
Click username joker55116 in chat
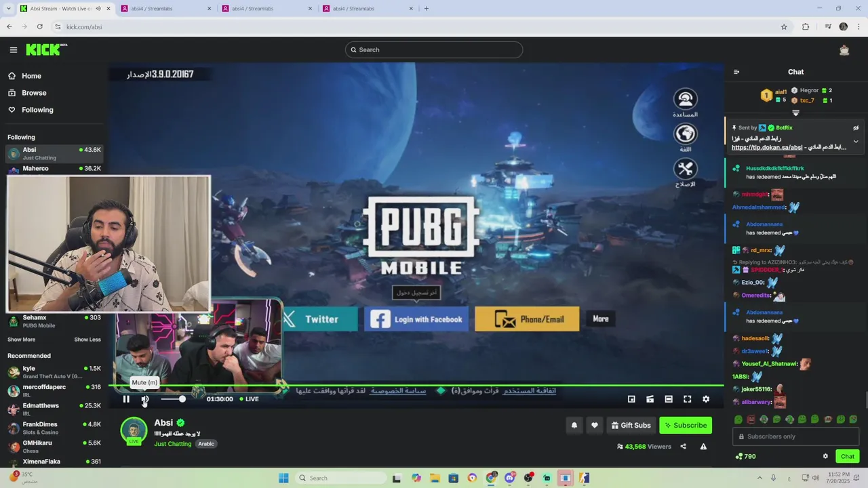tap(756, 390)
